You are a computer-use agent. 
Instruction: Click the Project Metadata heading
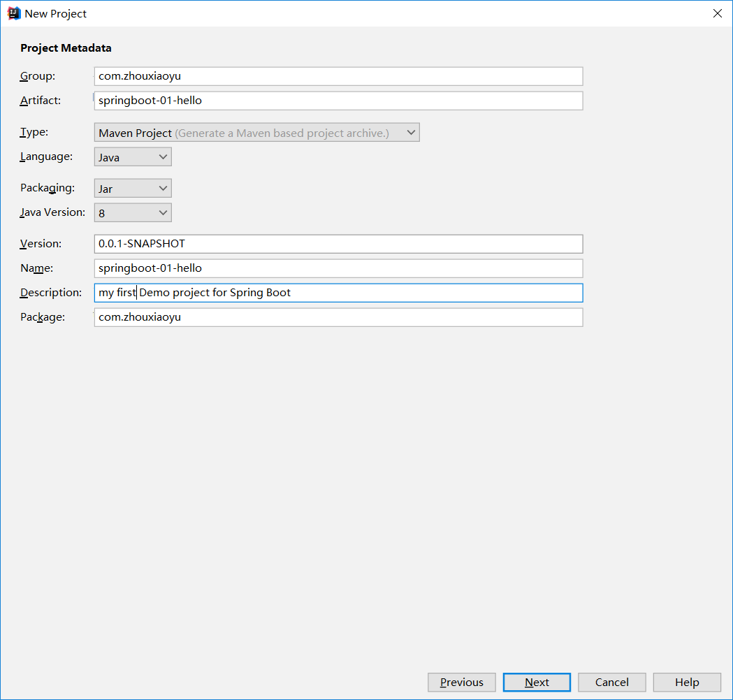tap(66, 48)
